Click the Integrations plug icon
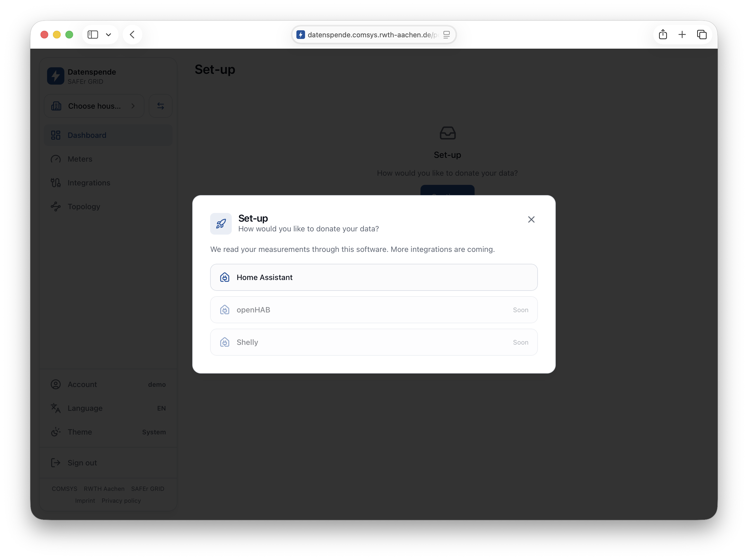 click(56, 183)
